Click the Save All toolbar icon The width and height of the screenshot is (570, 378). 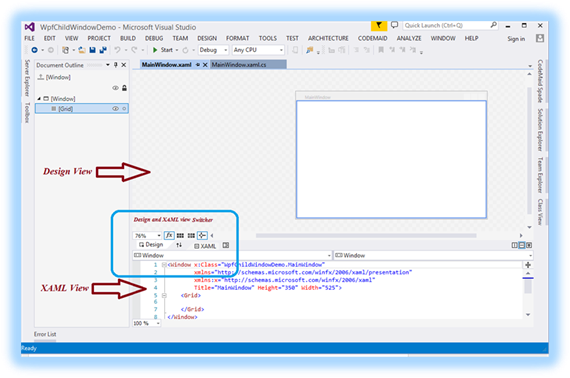click(103, 50)
